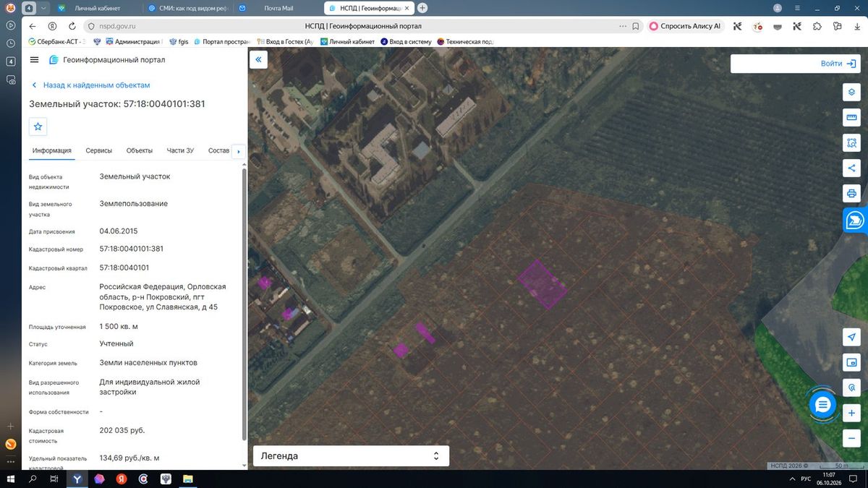The height and width of the screenshot is (488, 868).
Task: Open the address bar three-dots menu
Action: 623,26
